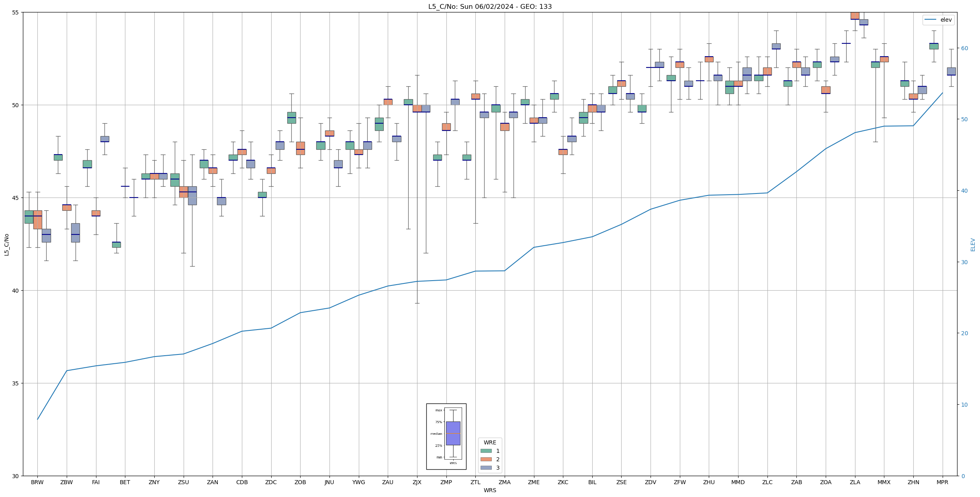The width and height of the screenshot is (980, 497).
Task: Click the ZLA x-axis tick label
Action: [x=855, y=482]
